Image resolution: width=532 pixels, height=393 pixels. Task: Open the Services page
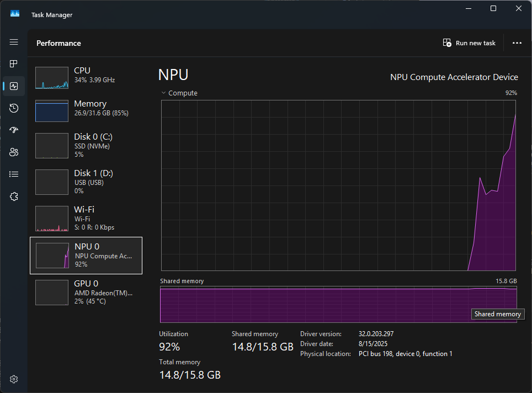[14, 197]
